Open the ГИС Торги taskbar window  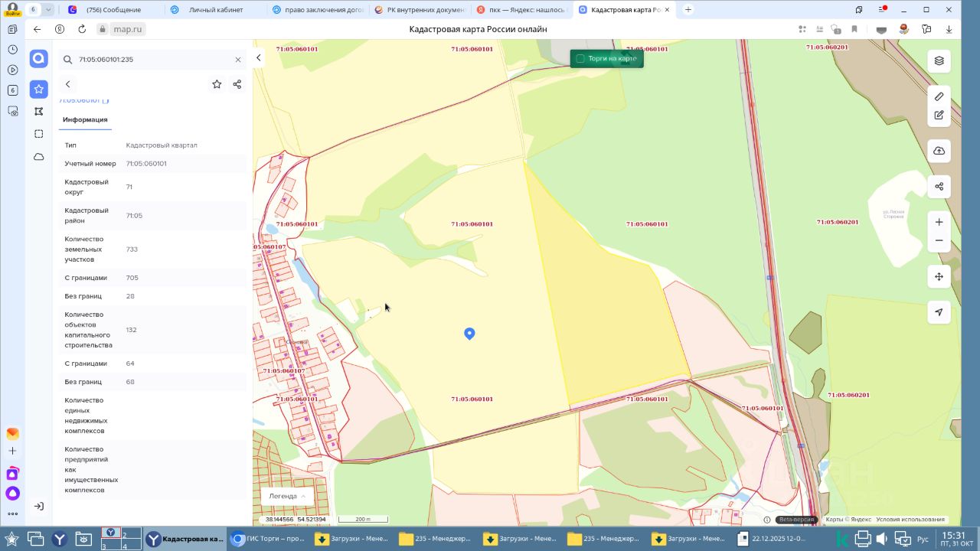269,539
